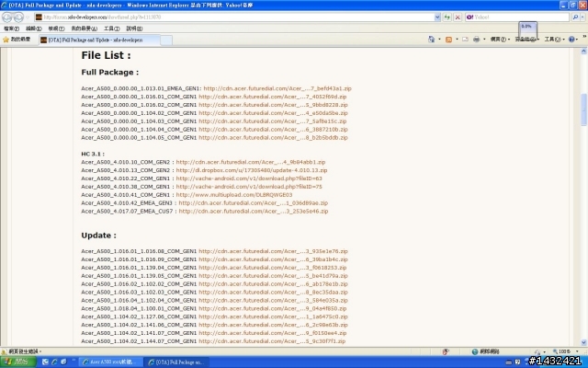This screenshot has height=368, width=588.
Task: Switch to Acer A500 taskbar window
Action: (x=110, y=362)
